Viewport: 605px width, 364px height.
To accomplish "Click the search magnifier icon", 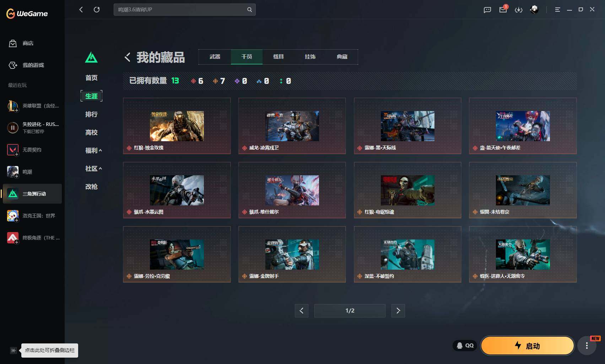I will click(249, 10).
